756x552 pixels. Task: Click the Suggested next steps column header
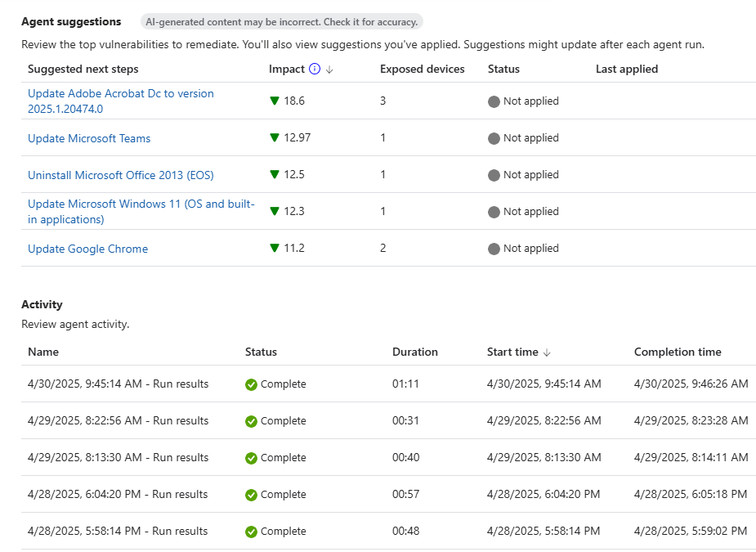click(x=83, y=69)
